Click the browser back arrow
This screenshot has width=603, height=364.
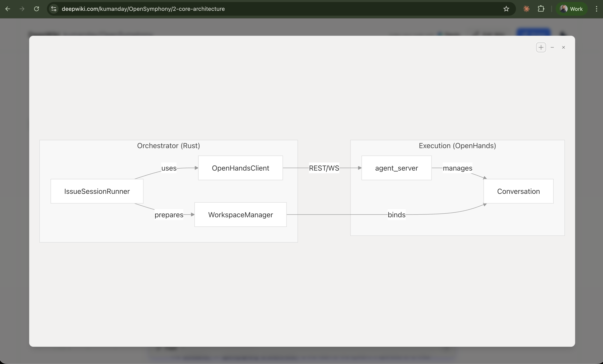tap(8, 9)
